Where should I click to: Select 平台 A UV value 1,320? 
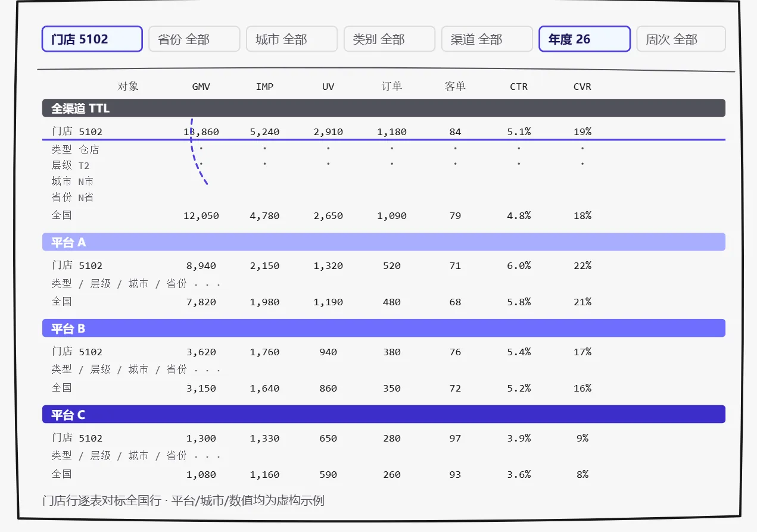(x=328, y=266)
